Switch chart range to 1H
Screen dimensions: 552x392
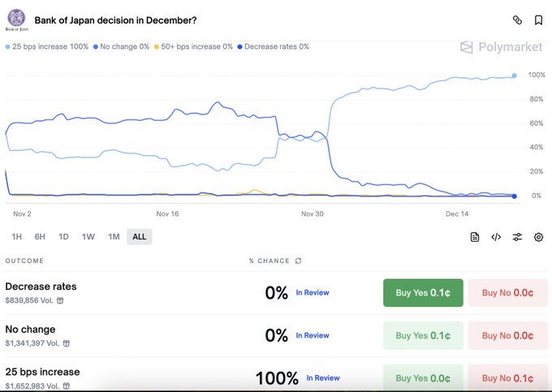click(16, 237)
